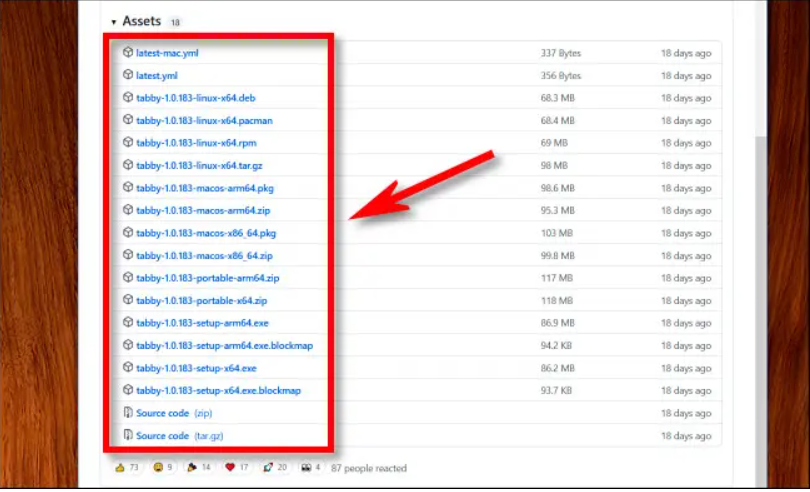The width and height of the screenshot is (810, 492).
Task: Click package icon beside setup-x64.exe
Action: tap(128, 367)
